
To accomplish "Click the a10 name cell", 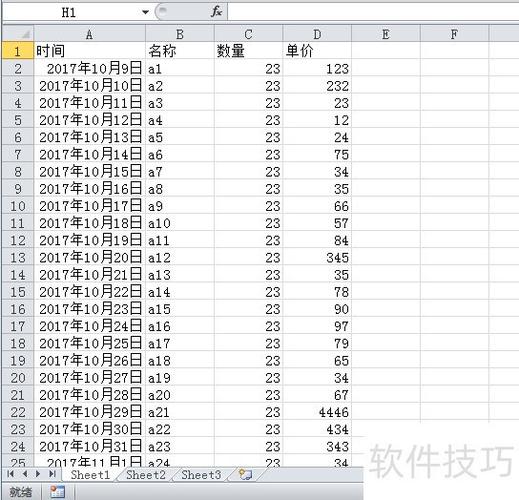I will tap(180, 223).
